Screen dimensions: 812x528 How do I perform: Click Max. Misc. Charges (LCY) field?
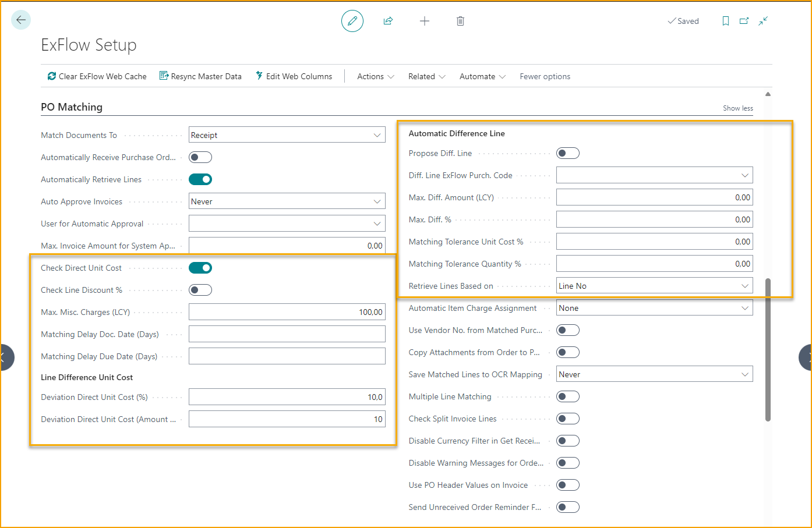tap(287, 311)
